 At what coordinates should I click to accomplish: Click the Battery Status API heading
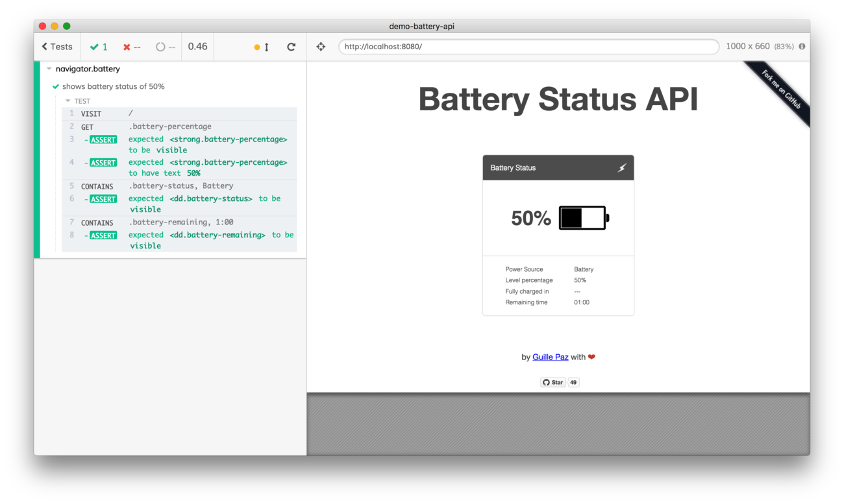558,100
